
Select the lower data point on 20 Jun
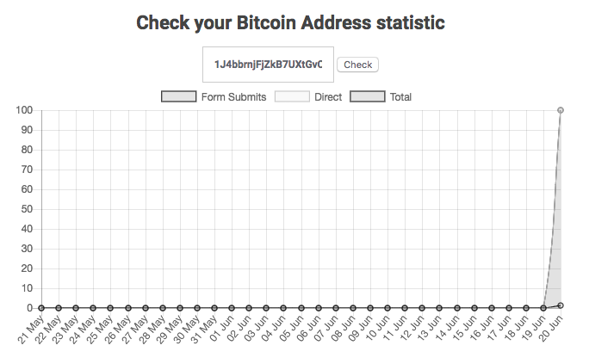(x=561, y=305)
